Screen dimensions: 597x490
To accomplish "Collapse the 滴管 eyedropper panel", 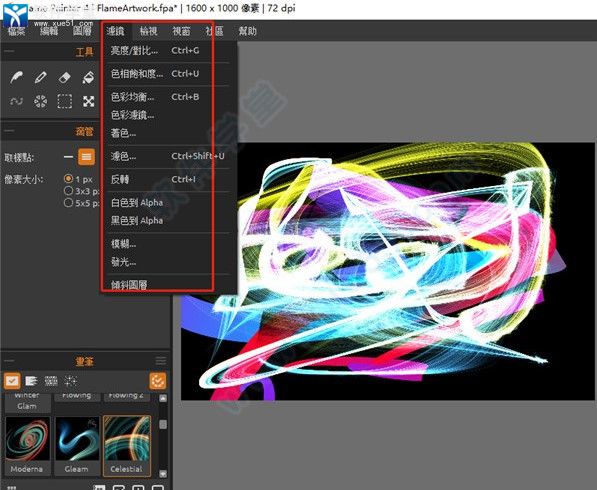I will (9, 131).
